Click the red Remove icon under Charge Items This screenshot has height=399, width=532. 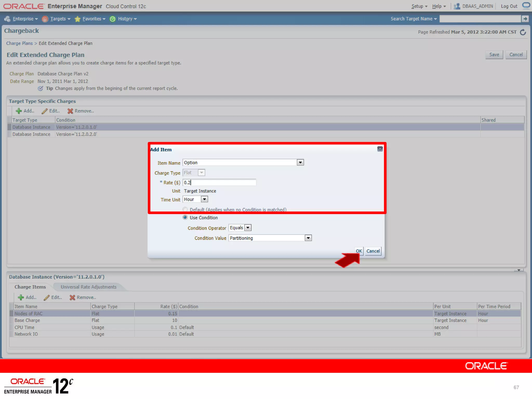72,297
